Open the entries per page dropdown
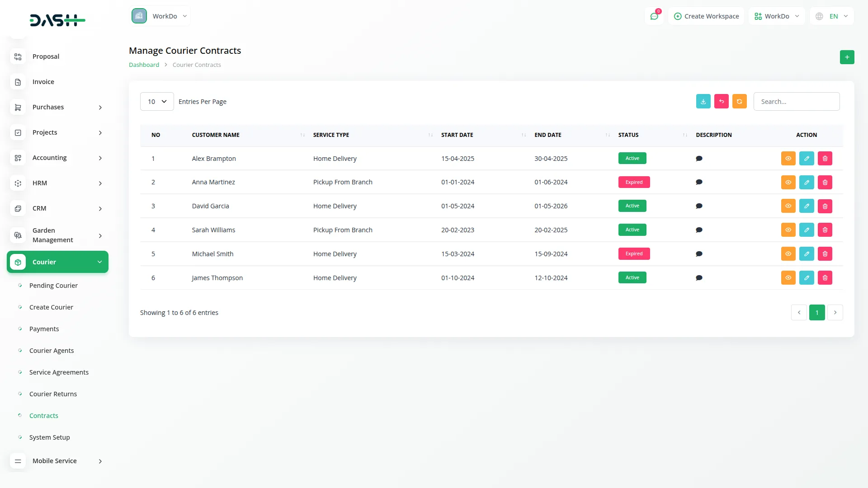This screenshot has height=488, width=868. [156, 101]
